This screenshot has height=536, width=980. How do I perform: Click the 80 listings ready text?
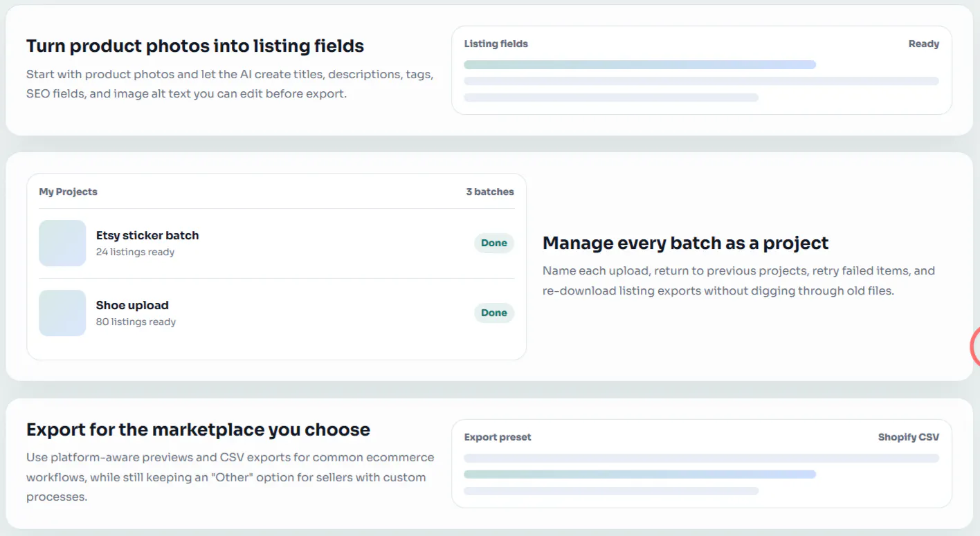[x=136, y=322]
